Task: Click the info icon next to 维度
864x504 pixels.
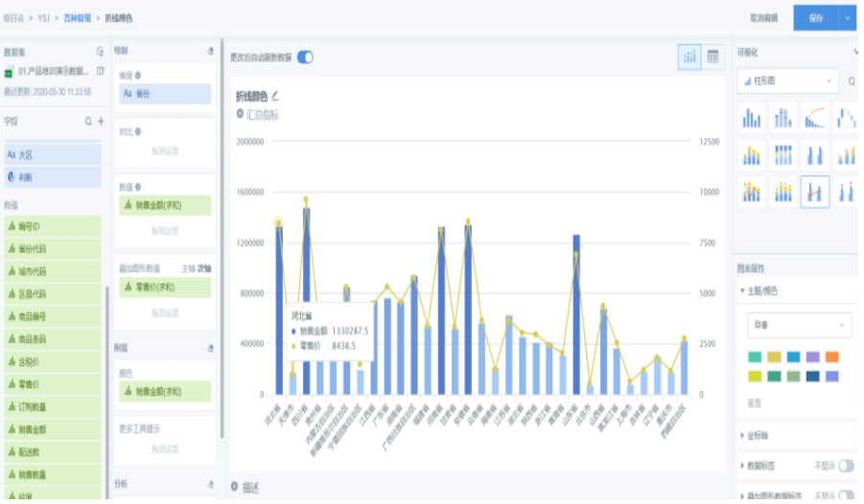Action: (x=138, y=75)
